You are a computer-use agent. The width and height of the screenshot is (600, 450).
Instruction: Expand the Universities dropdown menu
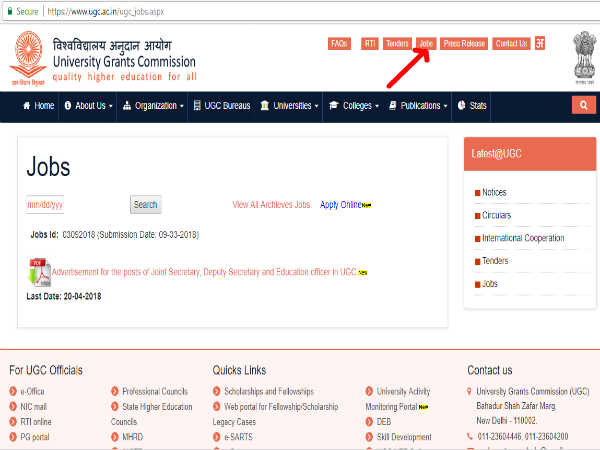290,106
